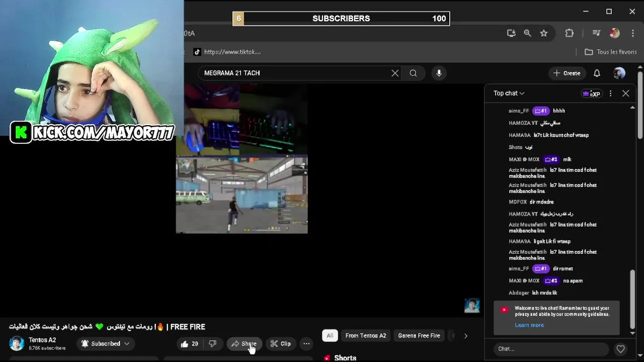Open the Learn more link in chat
This screenshot has width=644, height=362.
click(x=529, y=325)
